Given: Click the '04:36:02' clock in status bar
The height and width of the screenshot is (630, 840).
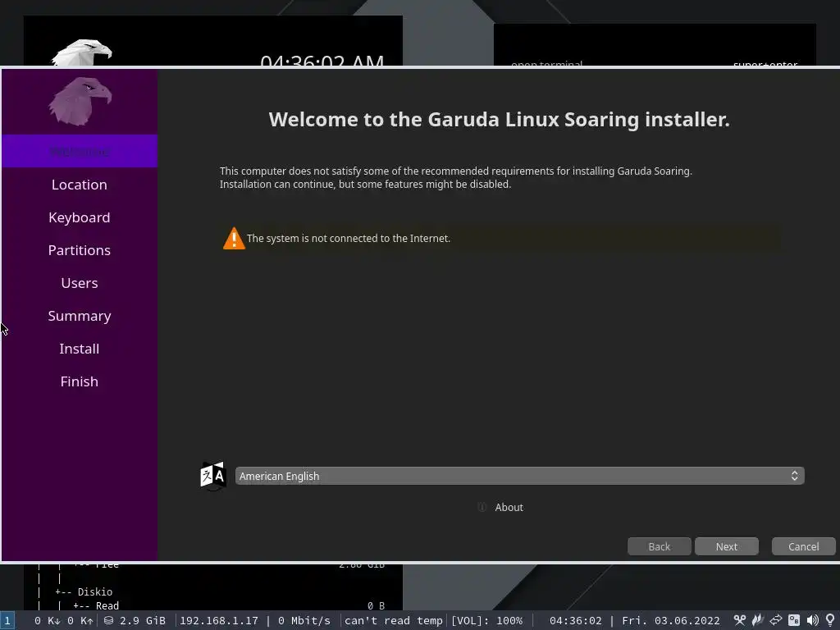Looking at the screenshot, I should tap(575, 620).
